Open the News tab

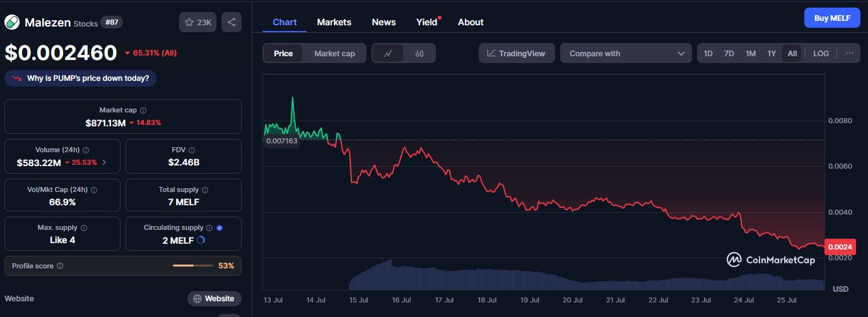(x=384, y=22)
